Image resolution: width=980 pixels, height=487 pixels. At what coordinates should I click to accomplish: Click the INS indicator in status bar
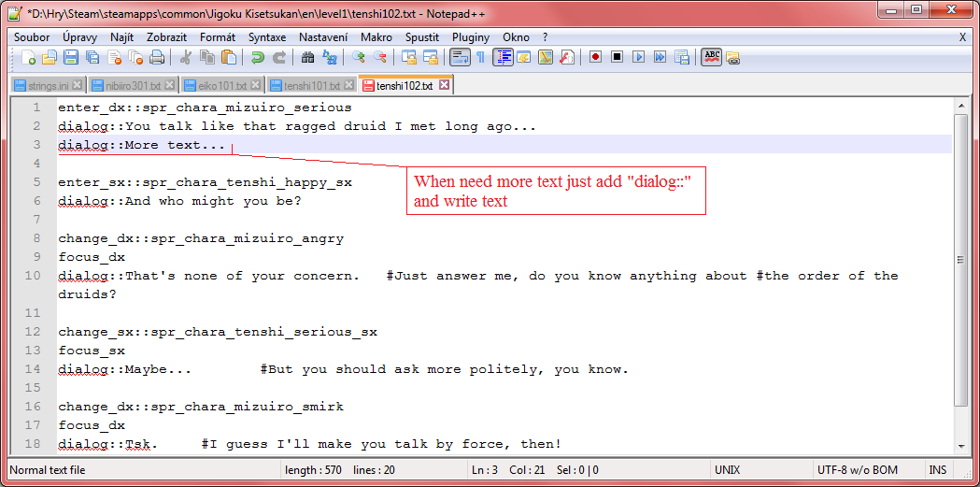click(938, 470)
